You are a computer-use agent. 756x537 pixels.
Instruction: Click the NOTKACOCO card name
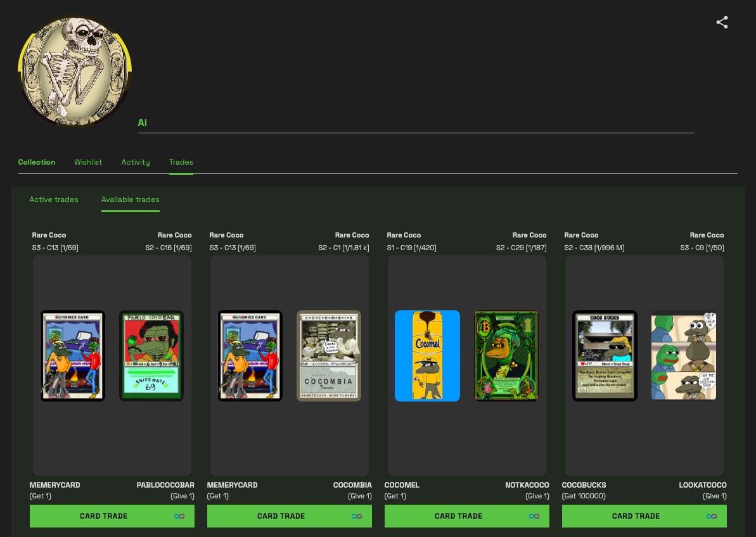527,485
